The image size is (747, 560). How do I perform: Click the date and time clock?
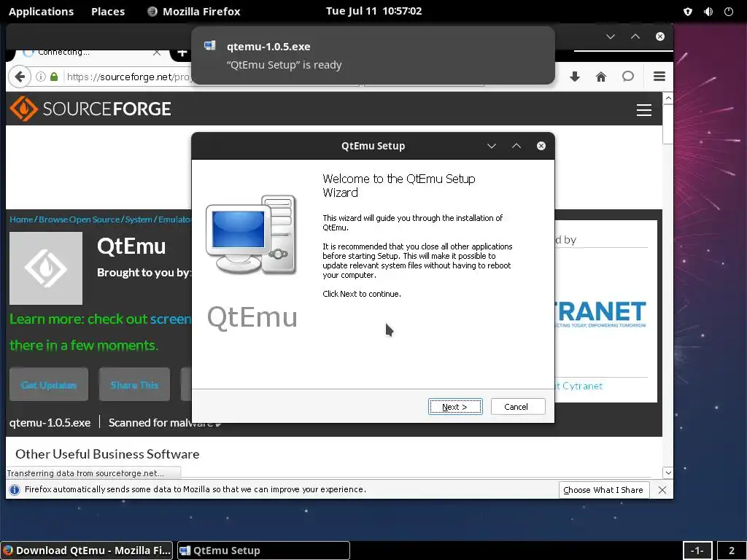tap(373, 11)
